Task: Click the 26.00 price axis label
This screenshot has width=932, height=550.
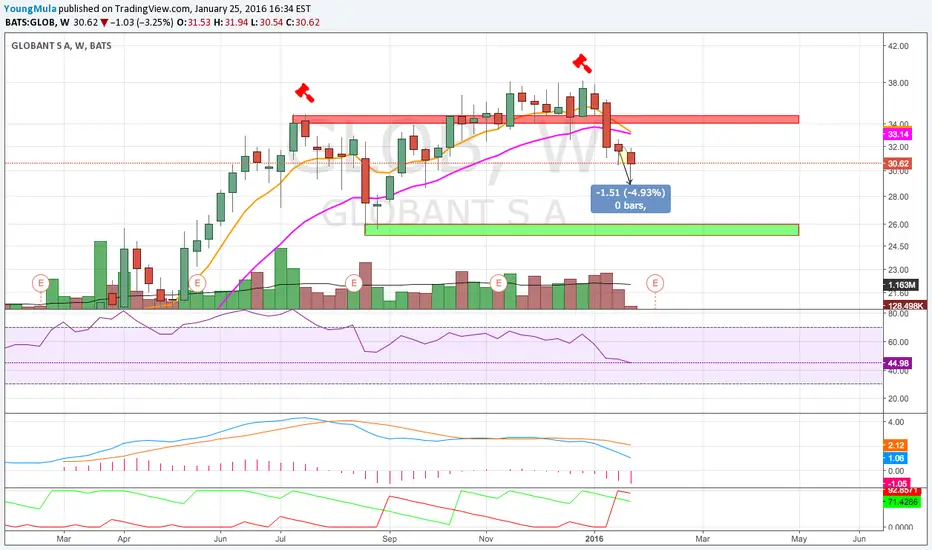Action: [898, 225]
